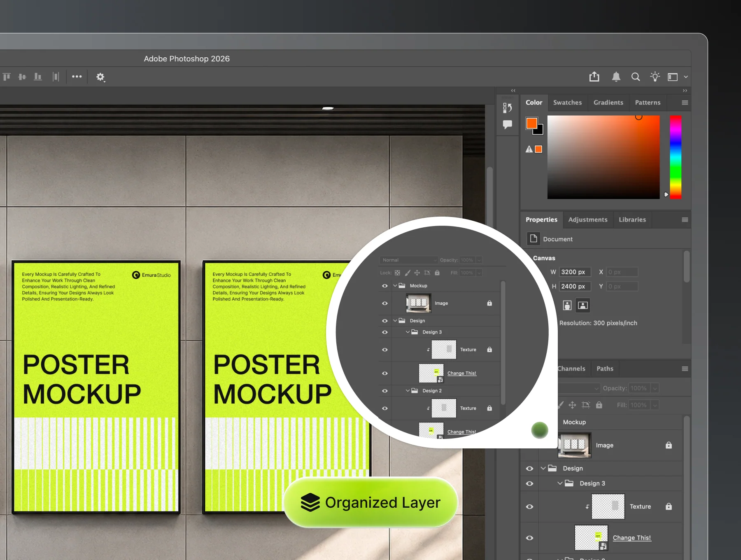Switch to the Patterns tab

click(648, 103)
